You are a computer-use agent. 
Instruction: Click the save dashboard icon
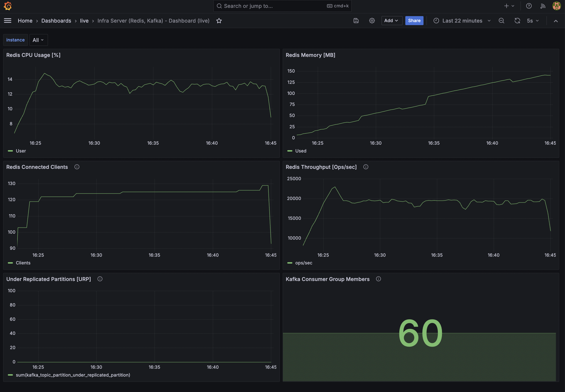click(356, 21)
